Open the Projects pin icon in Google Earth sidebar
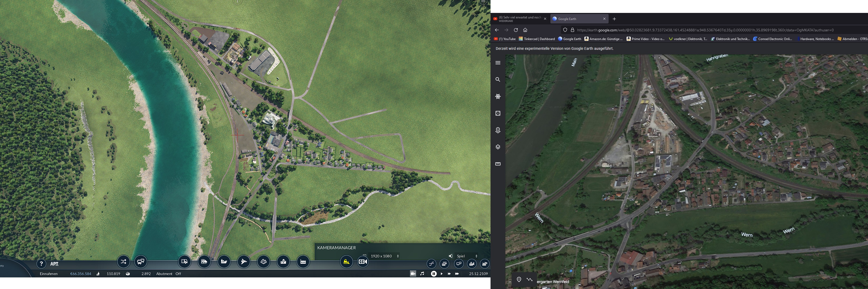868x289 pixels. [x=498, y=130]
